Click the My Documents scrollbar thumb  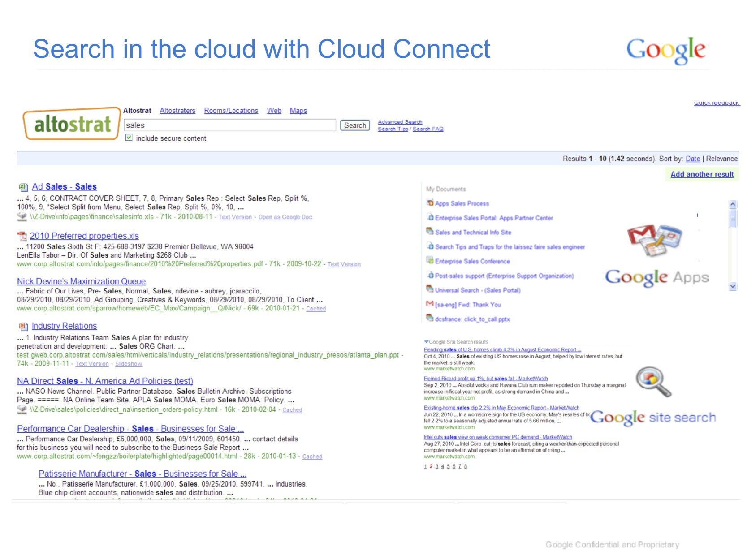(x=733, y=218)
